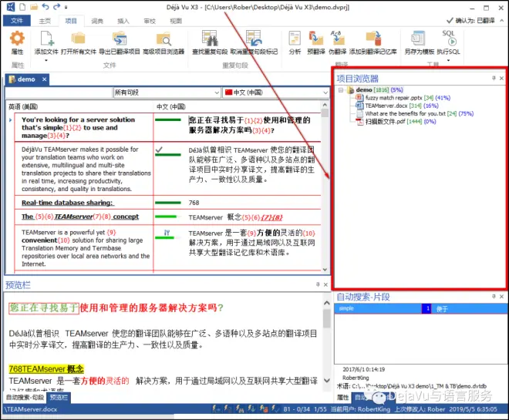The image size is (509, 420).
Task: Collapse the ribbon with the chevron
Action: coord(501,21)
